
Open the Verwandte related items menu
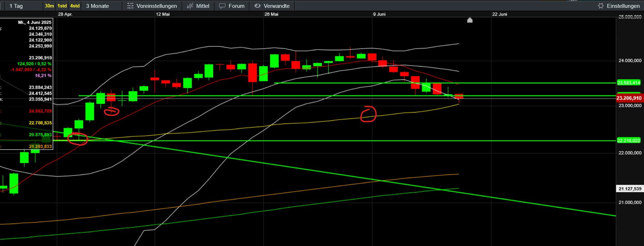(272, 6)
